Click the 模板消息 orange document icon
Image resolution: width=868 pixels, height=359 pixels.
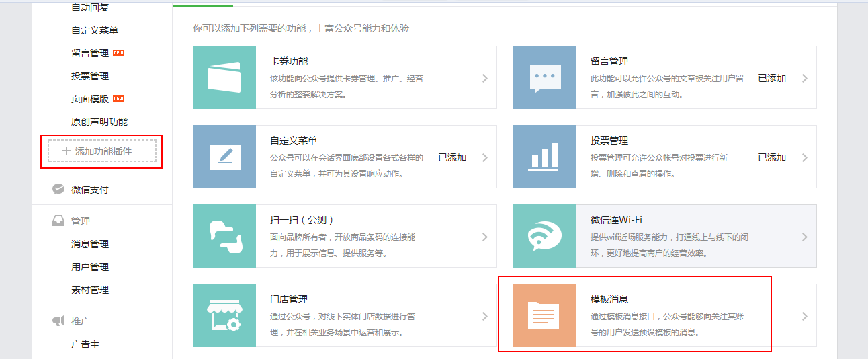coord(545,315)
